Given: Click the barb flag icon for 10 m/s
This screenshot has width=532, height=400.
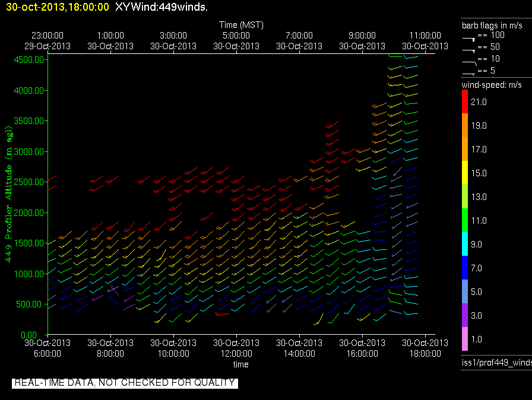Looking at the screenshot, I should [470, 63].
